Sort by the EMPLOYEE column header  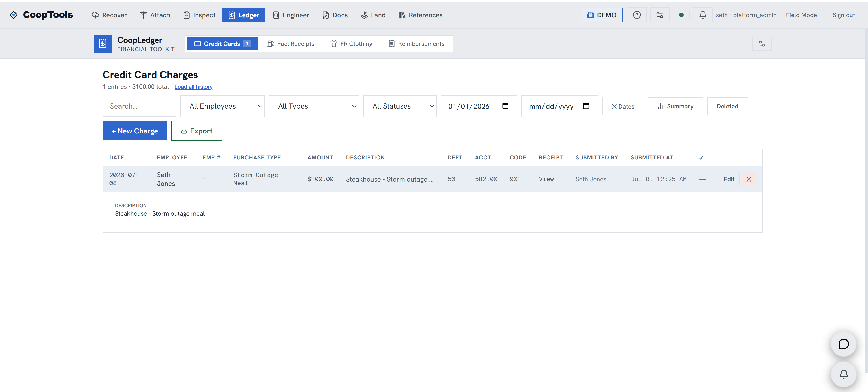pyautogui.click(x=172, y=157)
